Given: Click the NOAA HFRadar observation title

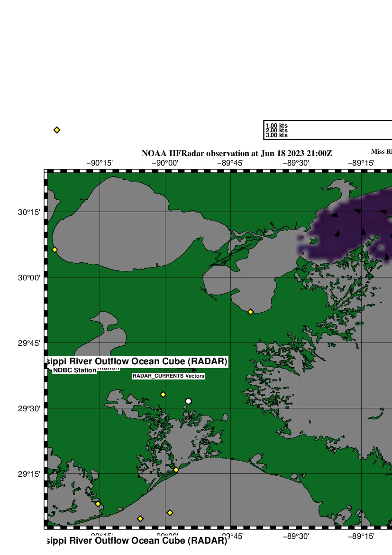Looking at the screenshot, I should coord(237,154).
